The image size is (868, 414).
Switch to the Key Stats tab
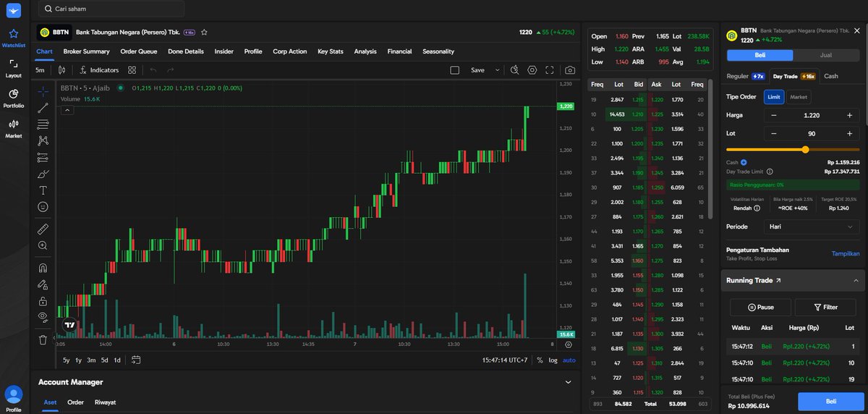click(331, 51)
